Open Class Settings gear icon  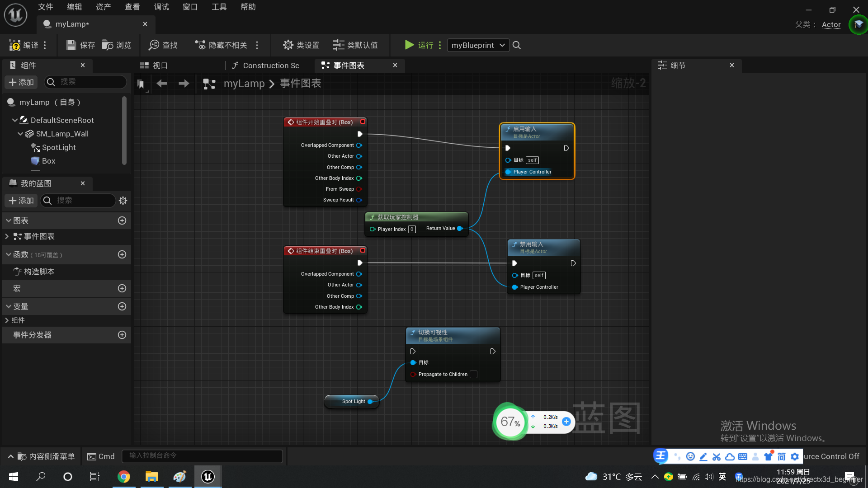[288, 45]
